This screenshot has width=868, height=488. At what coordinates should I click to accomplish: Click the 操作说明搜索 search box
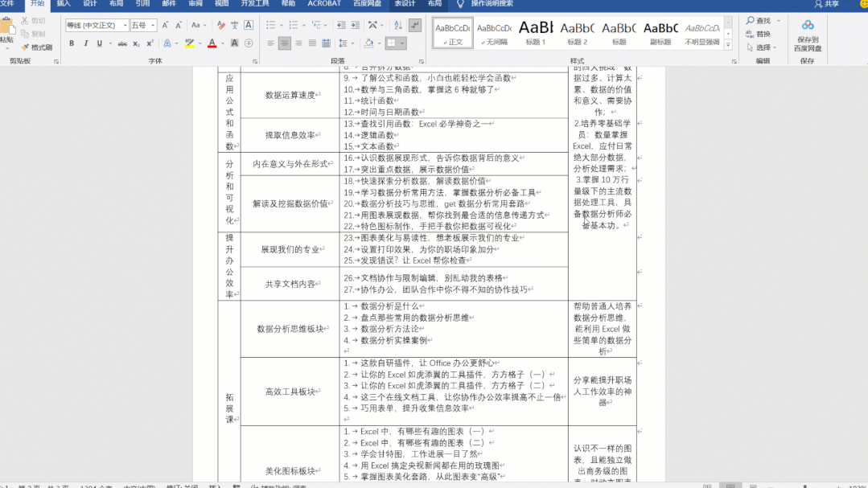point(492,4)
